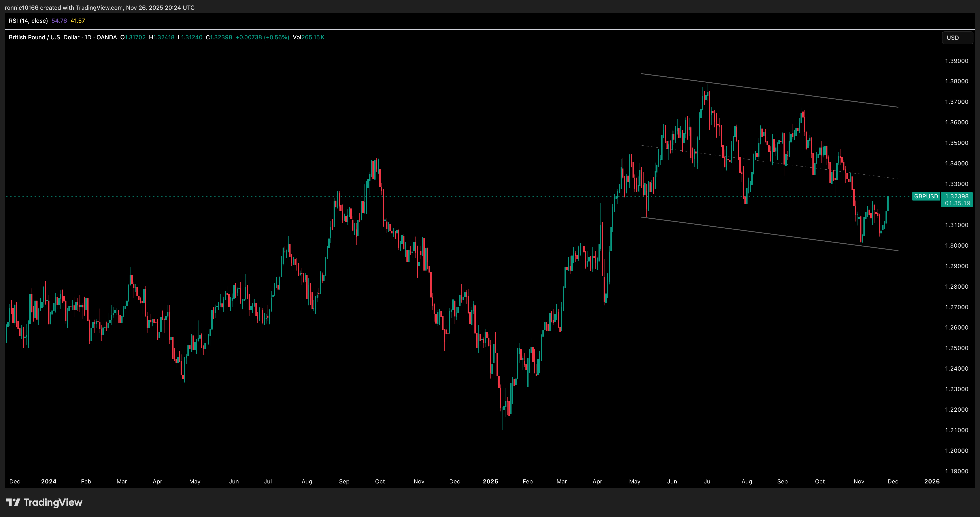The height and width of the screenshot is (517, 980).
Task: Click the OANDA exchange name
Action: click(106, 37)
